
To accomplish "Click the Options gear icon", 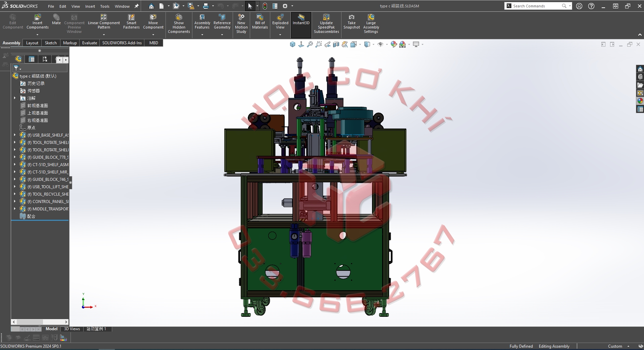I will tap(285, 6).
